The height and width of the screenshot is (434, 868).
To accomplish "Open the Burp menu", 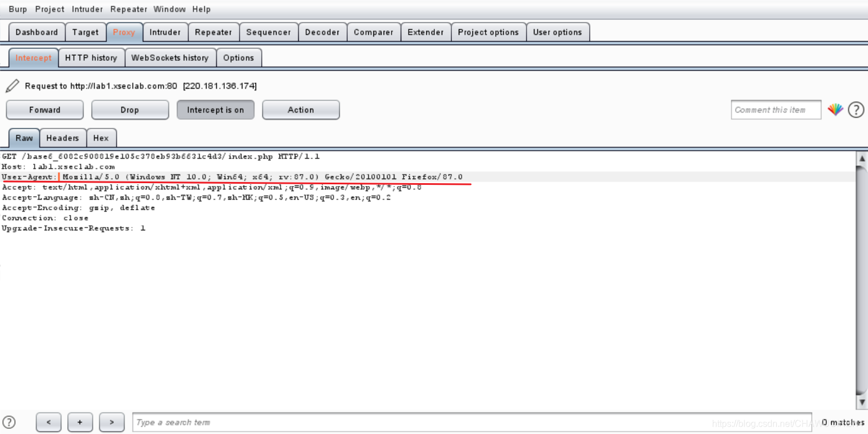I will [x=18, y=9].
